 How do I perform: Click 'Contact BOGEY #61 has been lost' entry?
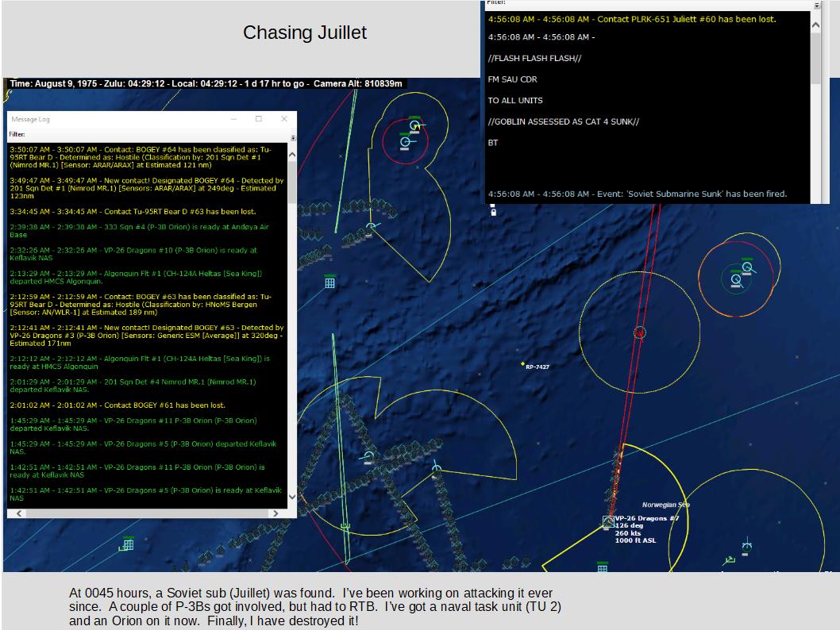pos(118,405)
